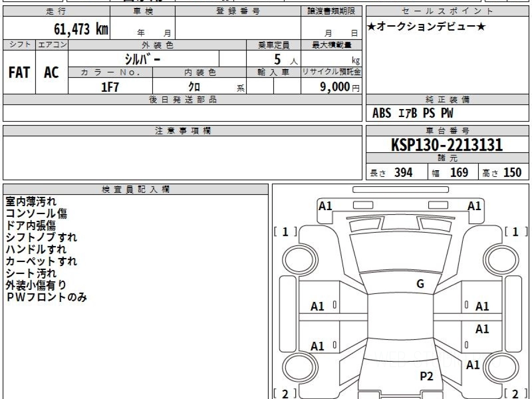Click the エアコン header cell
This screenshot has height=399, width=532.
52,45
